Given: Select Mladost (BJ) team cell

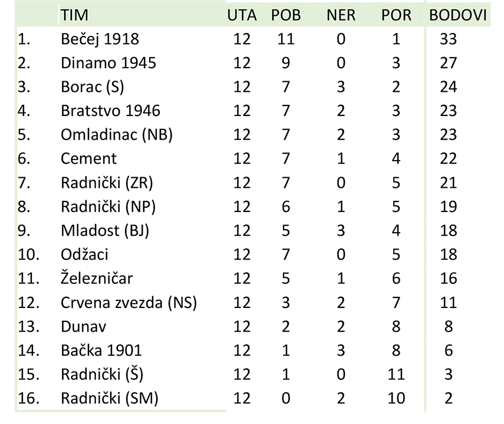Looking at the screenshot, I should coord(105,230).
